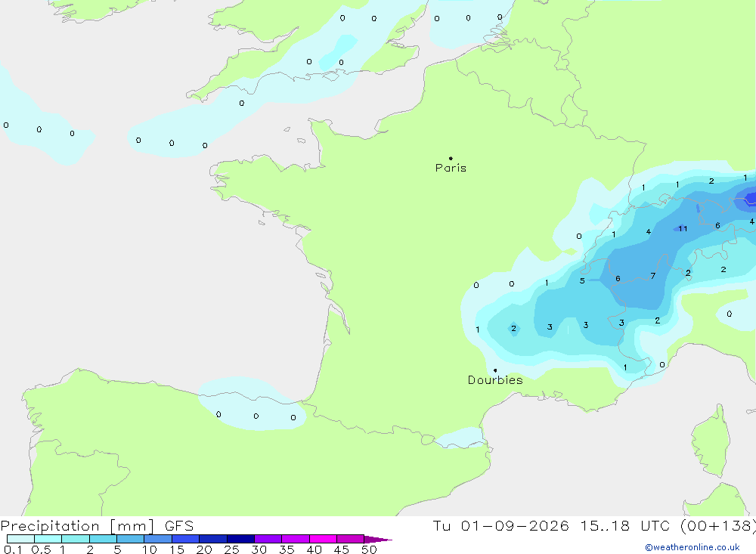Click the time range '15..18 UTC'
The width and height of the screenshot is (756, 554).
click(x=625, y=526)
